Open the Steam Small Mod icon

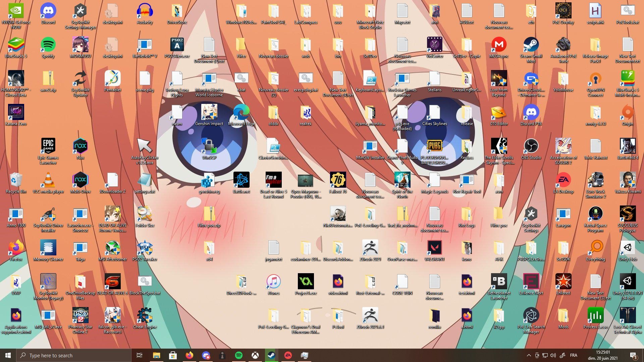tap(531, 50)
